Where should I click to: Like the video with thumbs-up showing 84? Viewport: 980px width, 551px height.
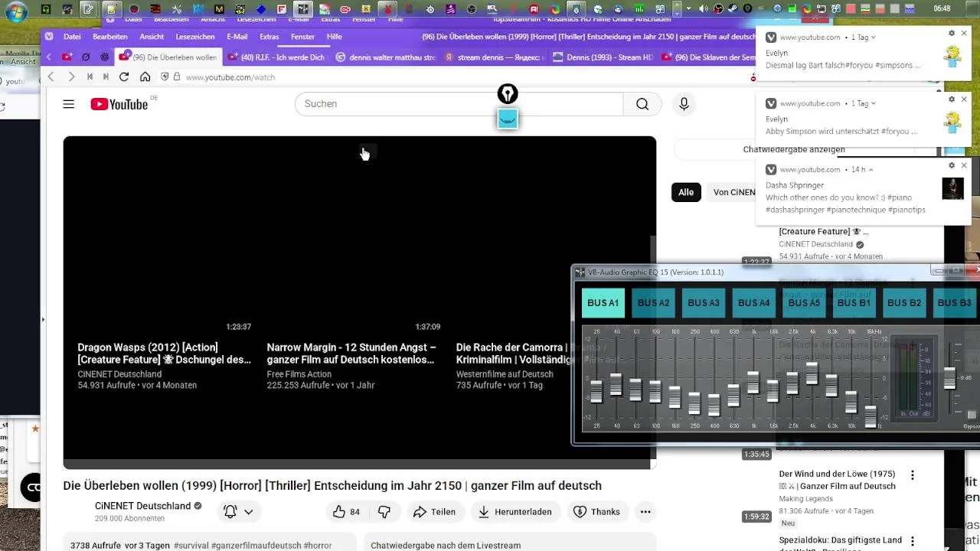point(346,512)
